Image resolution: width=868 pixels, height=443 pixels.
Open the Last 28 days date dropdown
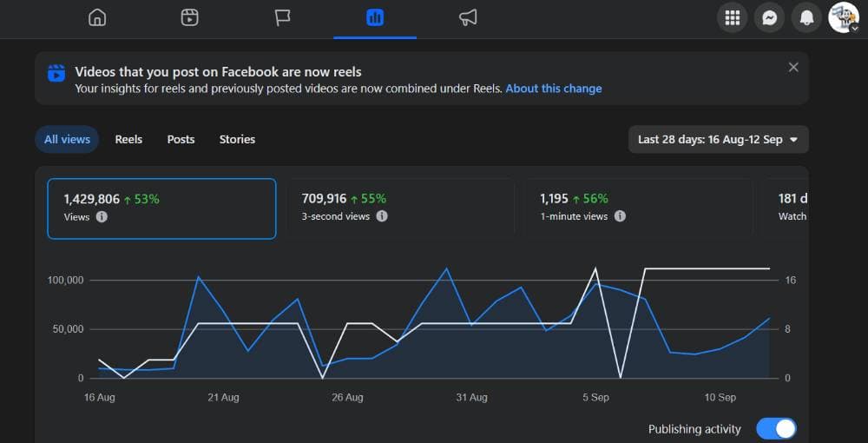[x=718, y=140]
